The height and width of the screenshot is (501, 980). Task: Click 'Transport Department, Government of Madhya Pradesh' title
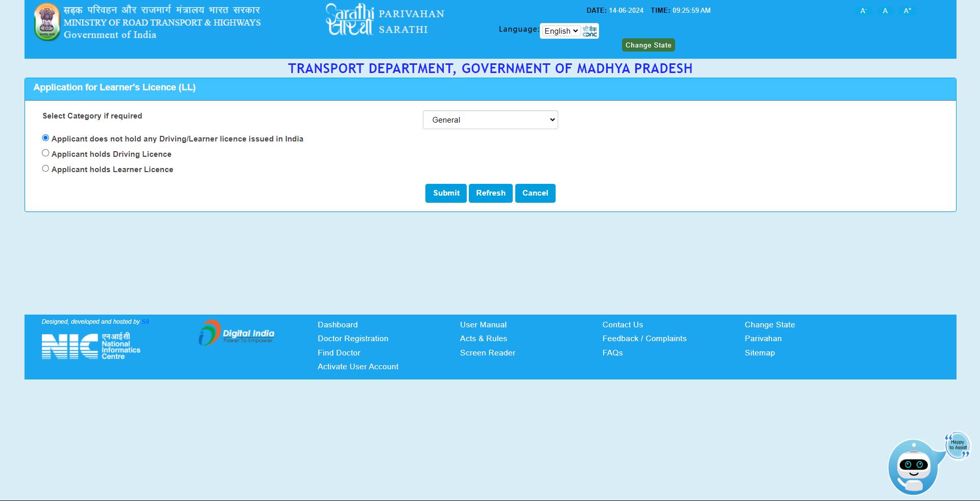(490, 68)
